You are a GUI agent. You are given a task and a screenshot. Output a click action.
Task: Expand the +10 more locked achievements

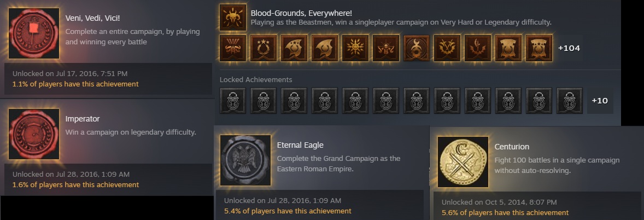coord(600,101)
